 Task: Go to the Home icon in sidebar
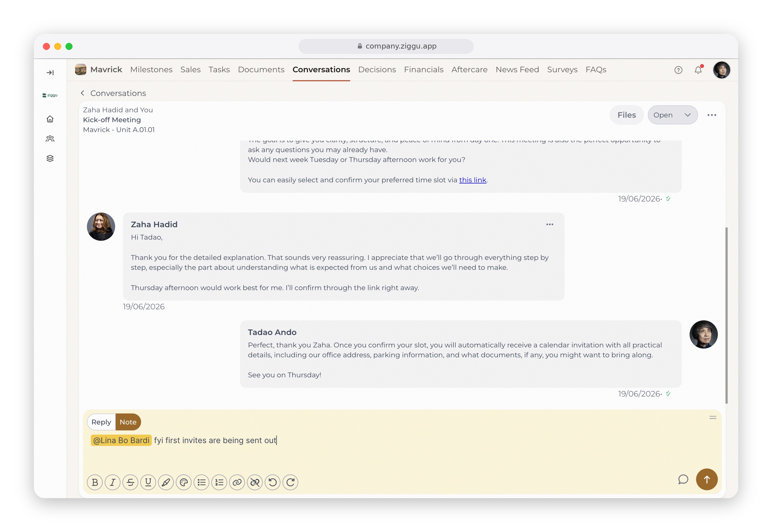[50, 119]
